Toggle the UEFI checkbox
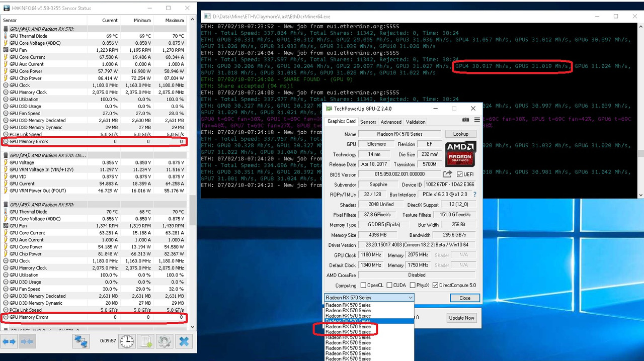This screenshot has width=644, height=361. tap(459, 174)
